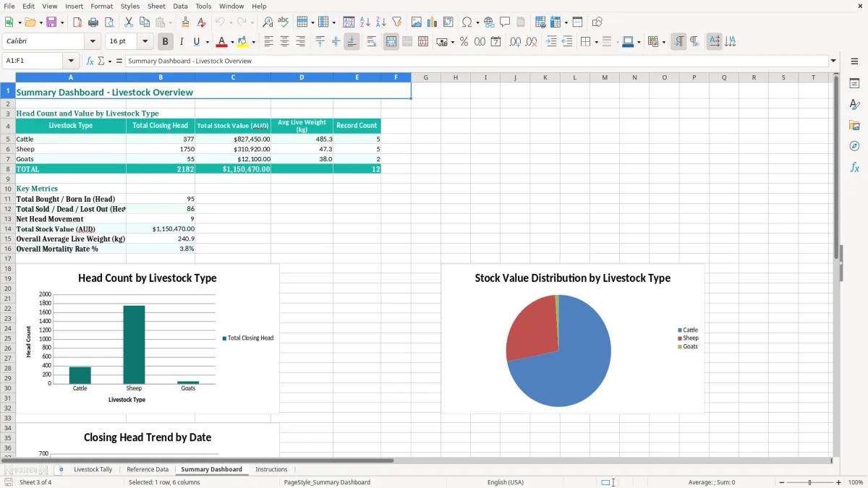868x488 pixels.
Task: Click the vertical scrollbar
Action: [x=836, y=265]
